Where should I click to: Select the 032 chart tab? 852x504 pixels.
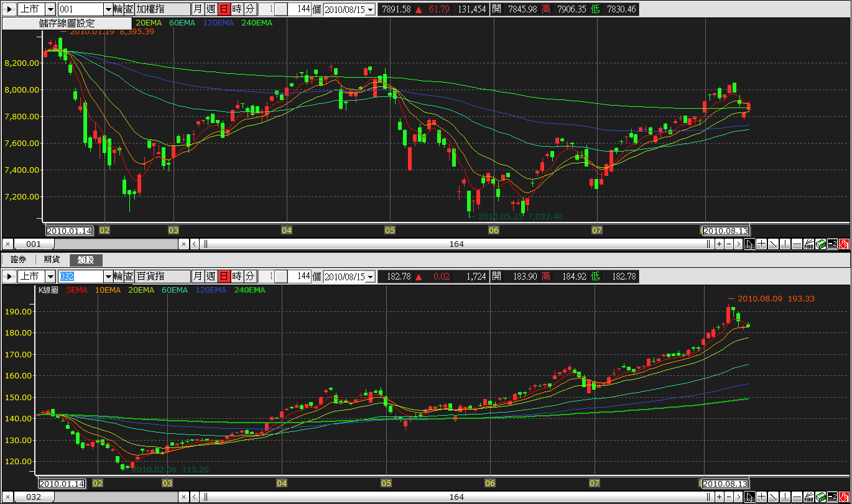click(x=34, y=497)
